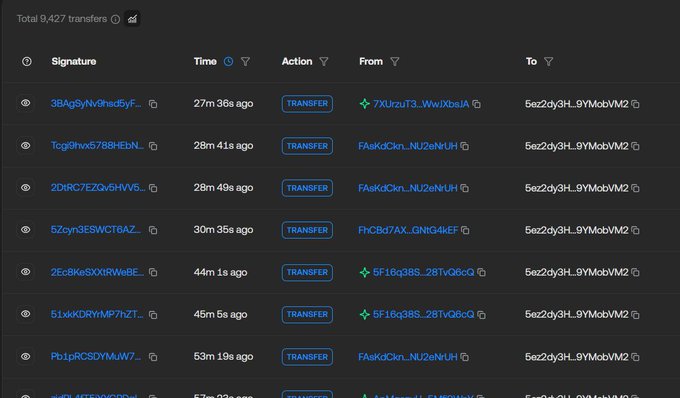Click info icon beside Total 9,427 transfers

(115, 19)
